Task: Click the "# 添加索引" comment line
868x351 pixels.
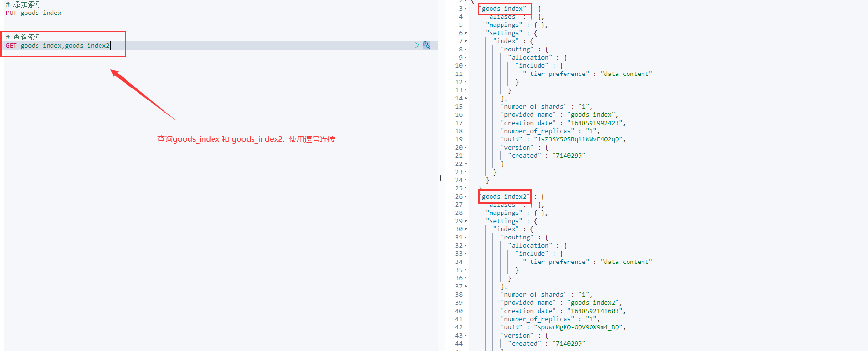Action: point(24,5)
